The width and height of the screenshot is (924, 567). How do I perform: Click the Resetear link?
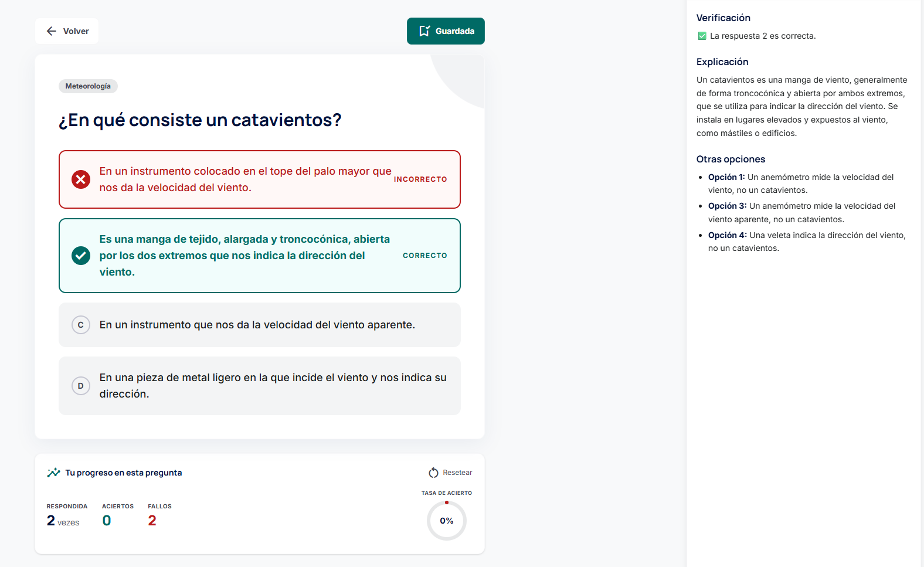click(457, 473)
